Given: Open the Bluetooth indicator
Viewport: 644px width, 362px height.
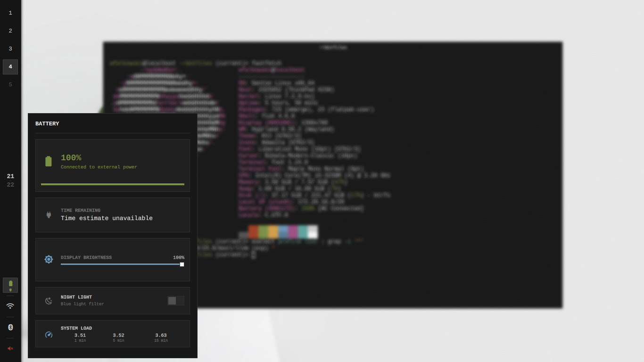Looking at the screenshot, I should [x=10, y=327].
